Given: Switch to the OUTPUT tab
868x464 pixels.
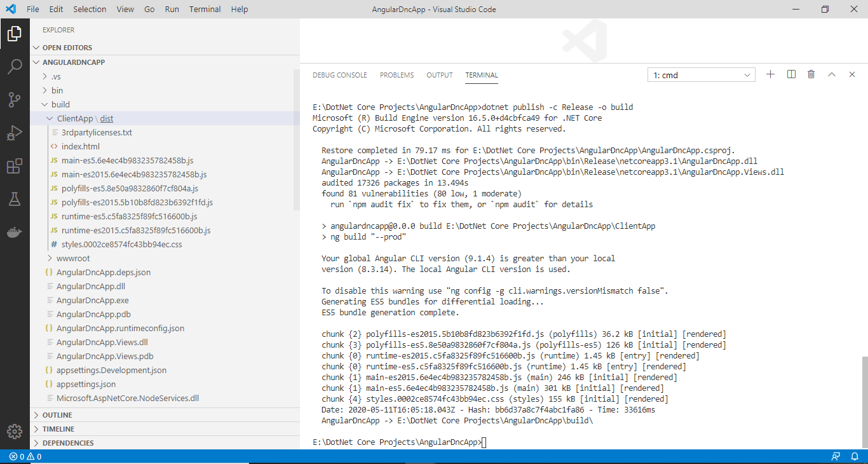Looking at the screenshot, I should coord(440,75).
